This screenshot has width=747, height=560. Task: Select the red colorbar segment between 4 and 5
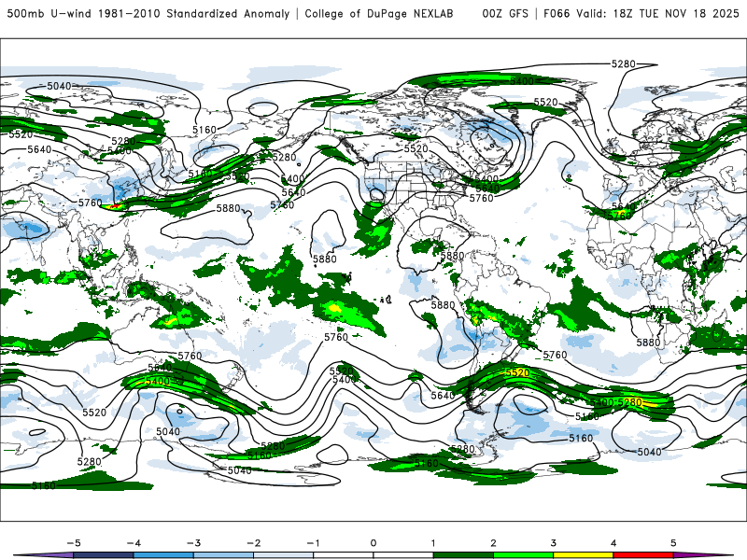[x=643, y=555]
